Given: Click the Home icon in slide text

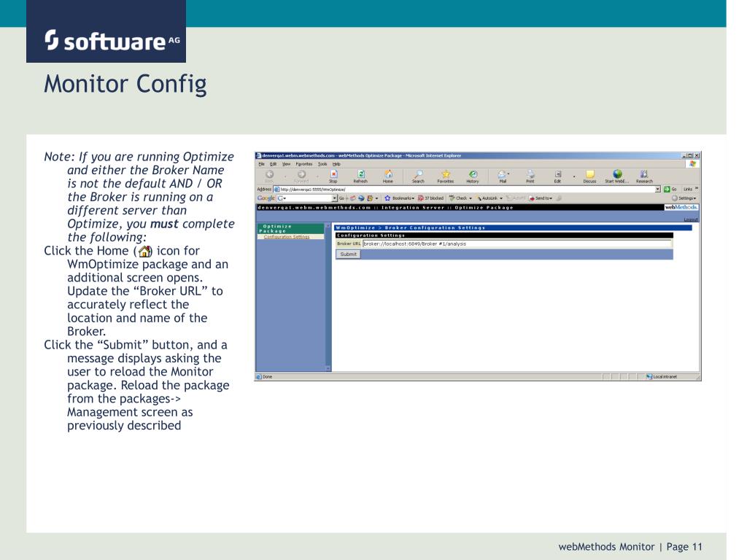Looking at the screenshot, I should (145, 251).
